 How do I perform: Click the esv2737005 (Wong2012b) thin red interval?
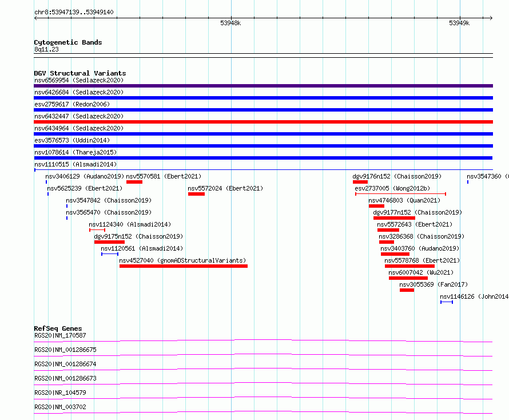(x=400, y=194)
